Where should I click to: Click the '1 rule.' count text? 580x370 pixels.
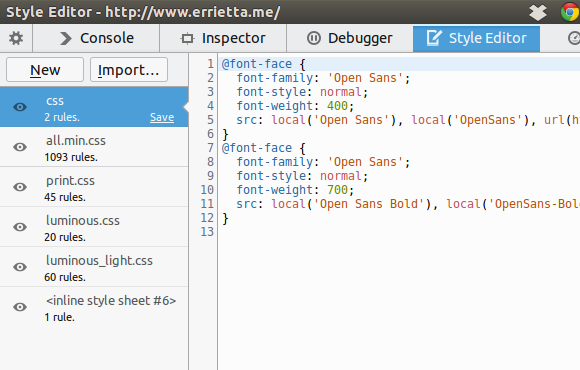click(60, 317)
